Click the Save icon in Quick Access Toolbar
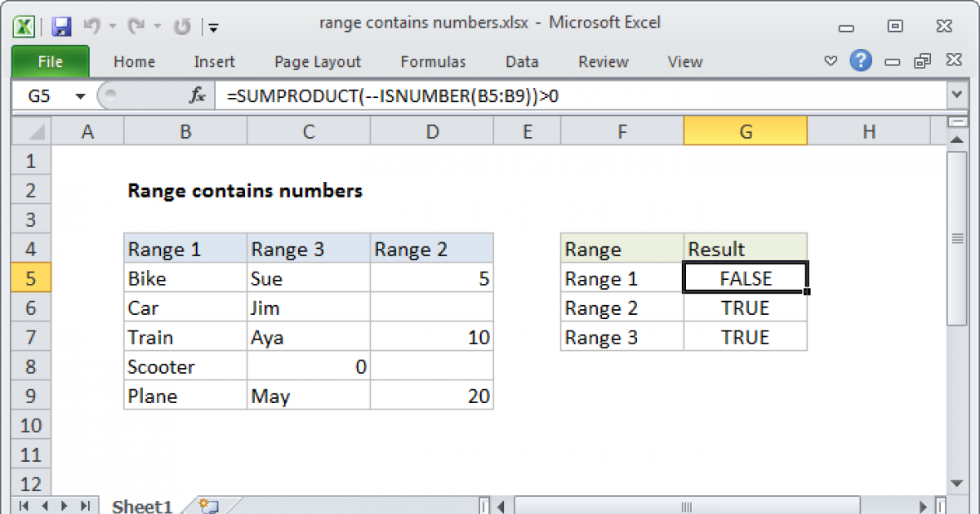This screenshot has width=980, height=514. tap(61, 26)
